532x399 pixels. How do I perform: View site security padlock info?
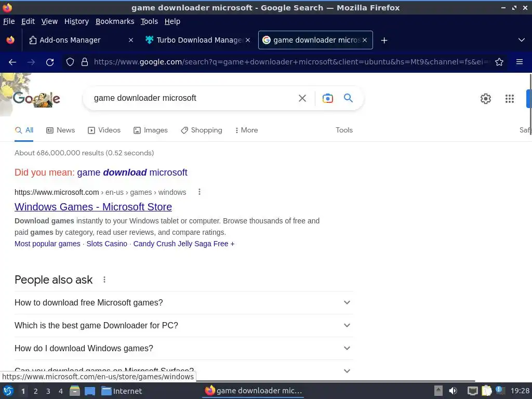pyautogui.click(x=85, y=62)
